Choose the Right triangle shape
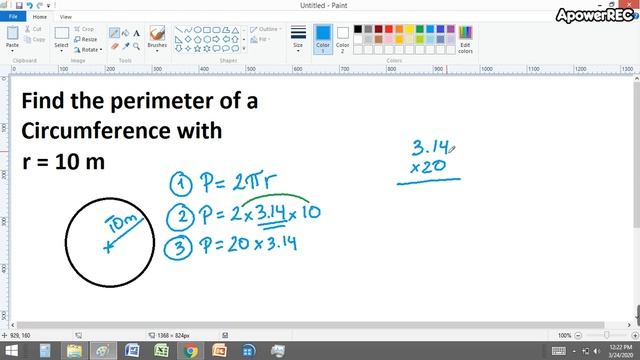 click(178, 40)
